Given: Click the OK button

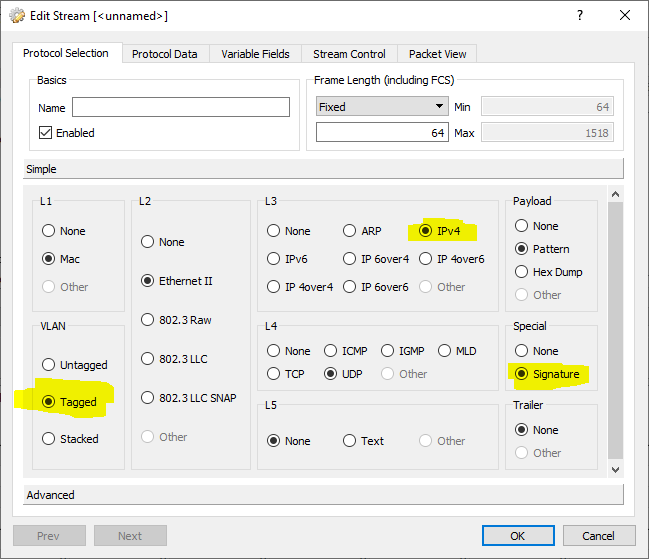Looking at the screenshot, I should (x=517, y=536).
